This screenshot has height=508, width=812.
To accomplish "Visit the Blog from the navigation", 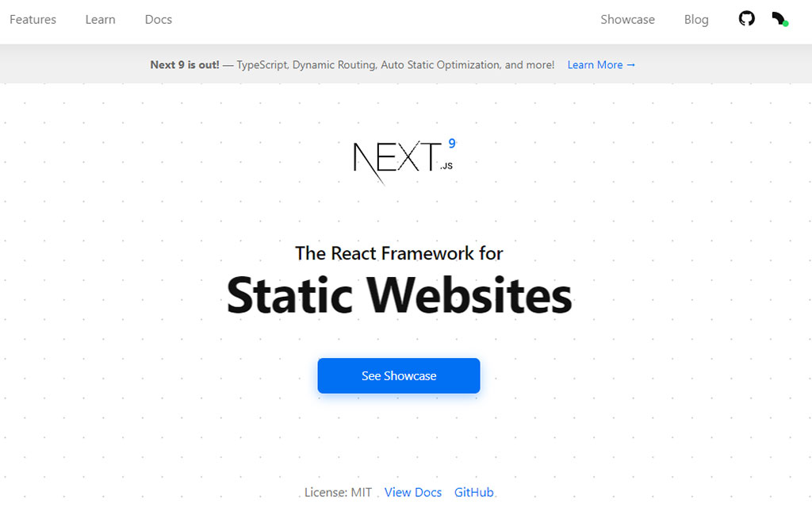I will click(x=696, y=19).
